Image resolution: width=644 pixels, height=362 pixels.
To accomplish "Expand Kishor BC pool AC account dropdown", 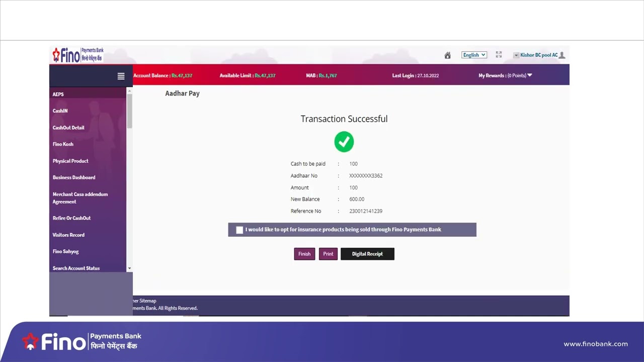I will click(x=516, y=55).
